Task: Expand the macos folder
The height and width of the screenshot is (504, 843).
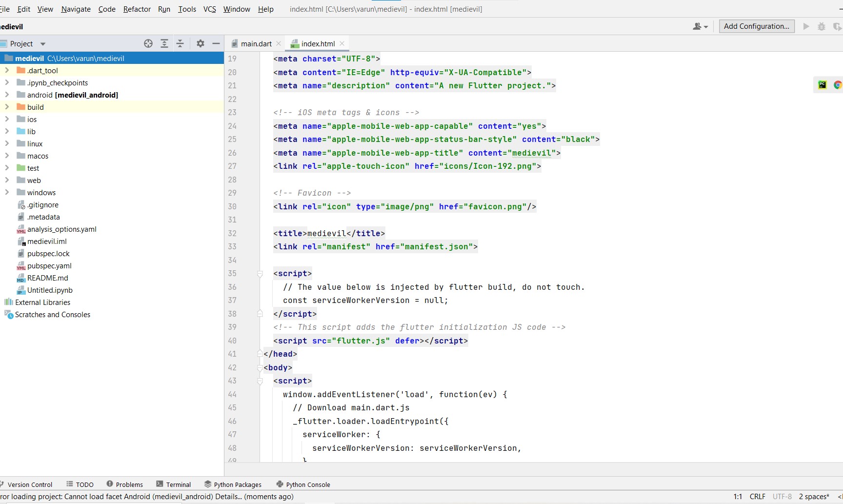Action: point(7,156)
